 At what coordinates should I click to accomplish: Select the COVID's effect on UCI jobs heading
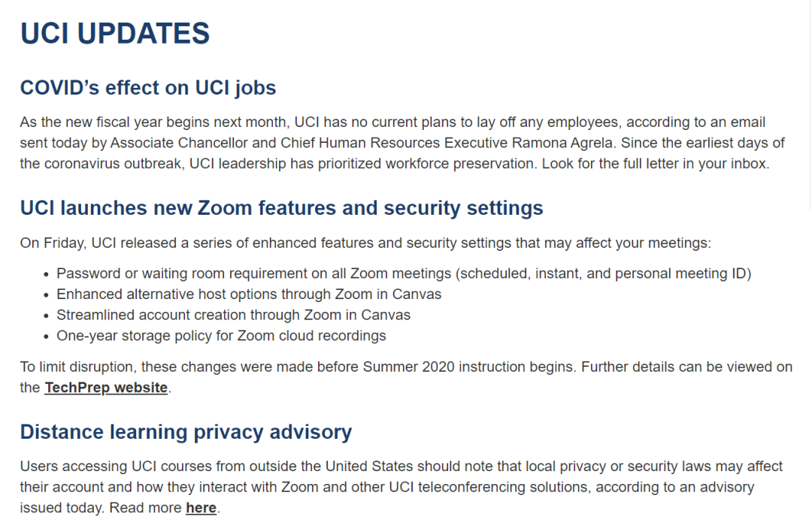pos(148,87)
